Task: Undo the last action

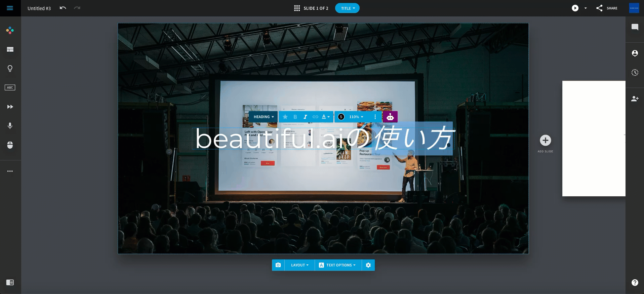Action: click(63, 8)
